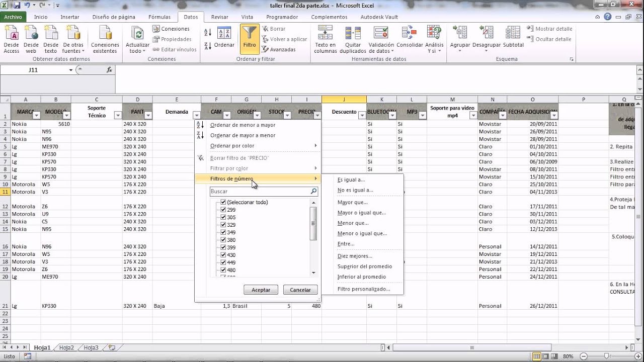This screenshot has height=362, width=644.
Task: Select 'Mayor que...' number filter
Action: (352, 202)
